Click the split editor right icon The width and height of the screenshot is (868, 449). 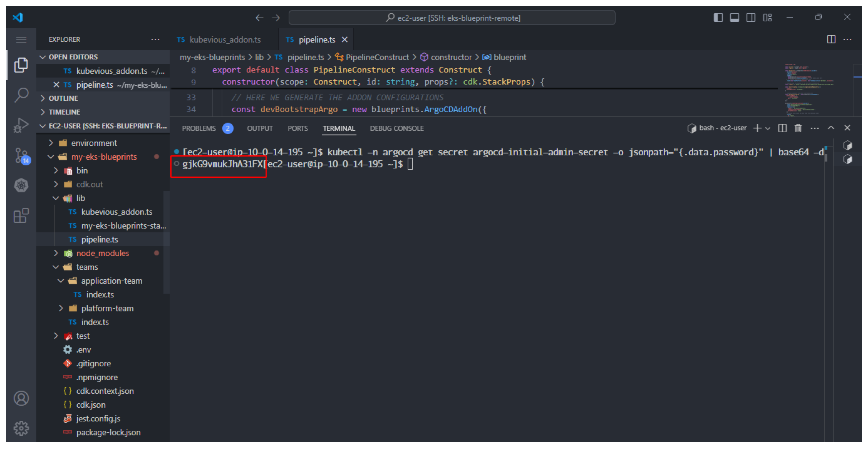(x=831, y=39)
